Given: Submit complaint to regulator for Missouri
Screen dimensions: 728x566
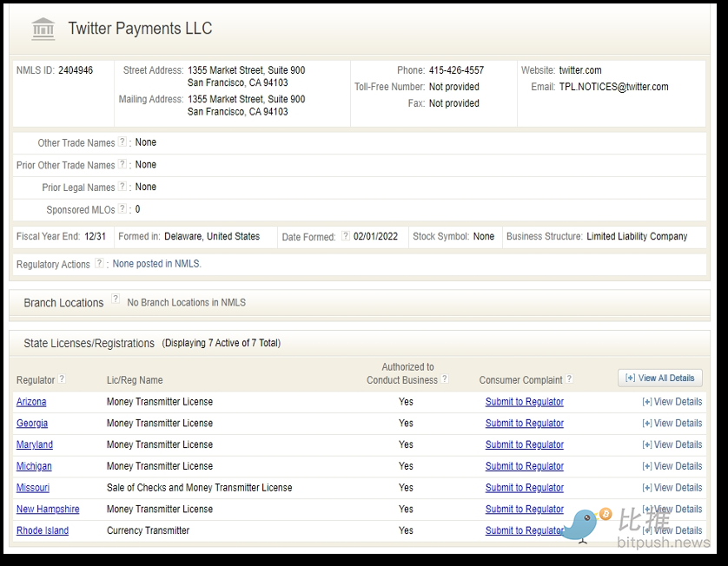Looking at the screenshot, I should point(524,488).
